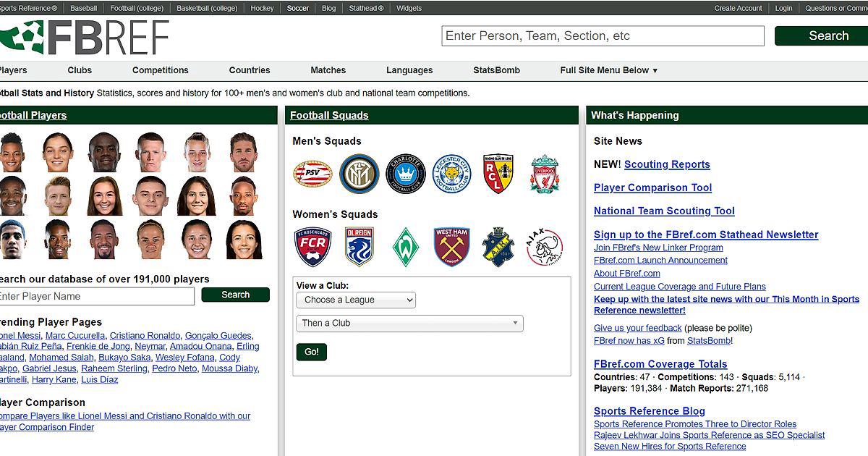Open Gonçalo Guedes' player page

(x=218, y=336)
